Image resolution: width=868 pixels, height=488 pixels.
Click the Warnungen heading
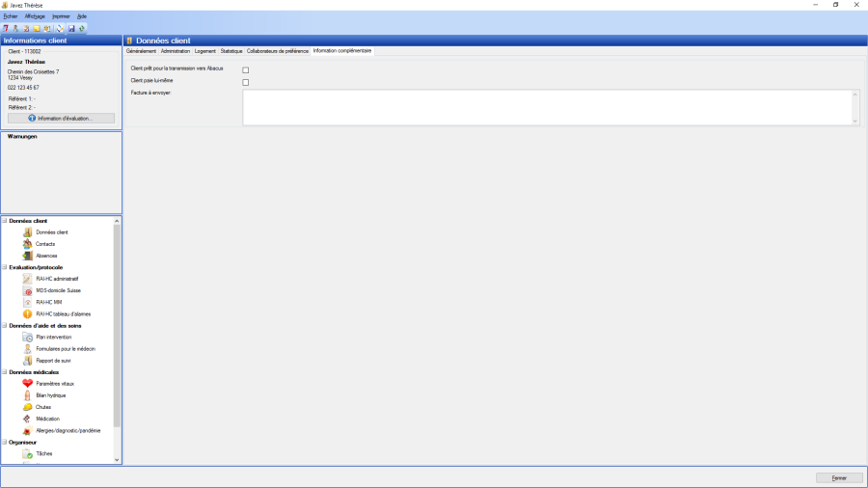[x=22, y=136]
